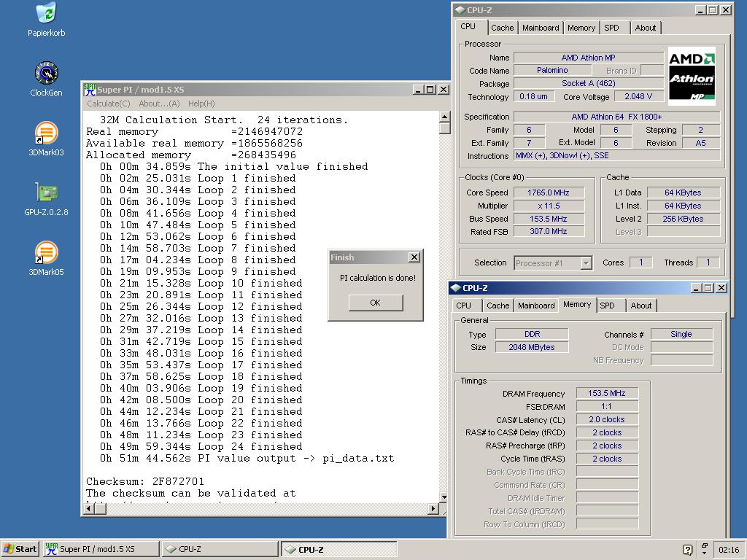The image size is (747, 560).
Task: Click the Super PI title bar icon
Action: pyautogui.click(x=90, y=90)
